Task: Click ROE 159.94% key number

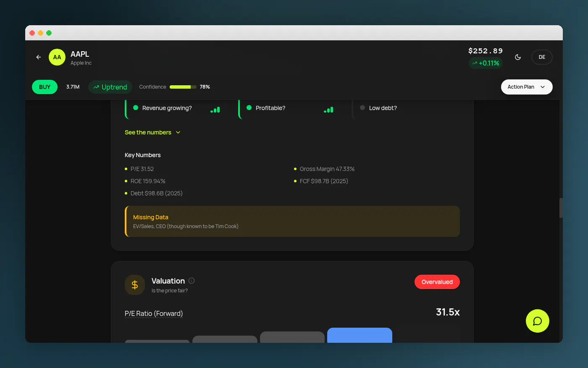Action: (x=148, y=181)
